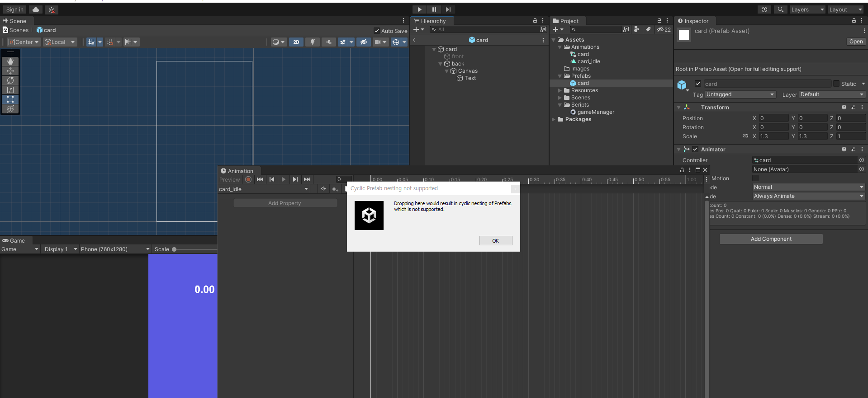Toggle the Static checkbox
Screen dimensions: 868x398
pos(836,84)
